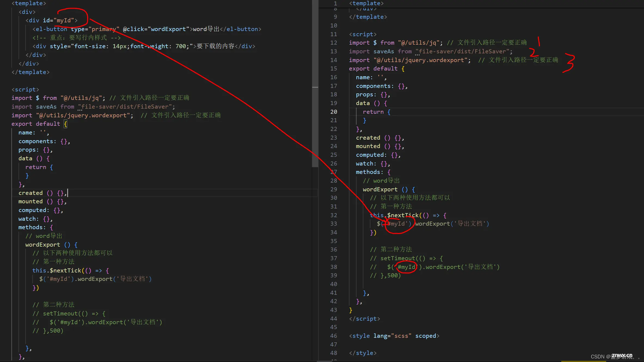Click the closing </style> tag on line 48
Screen dimensions: 644x362
pos(363,353)
